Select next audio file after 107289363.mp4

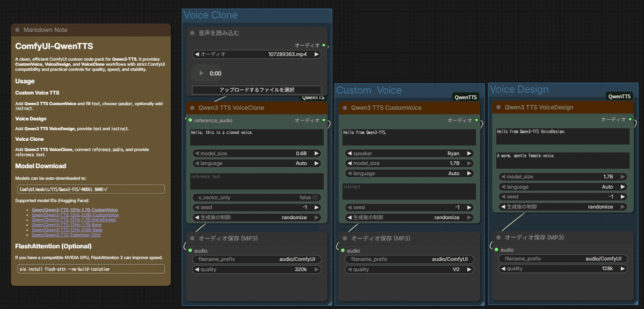pos(317,54)
